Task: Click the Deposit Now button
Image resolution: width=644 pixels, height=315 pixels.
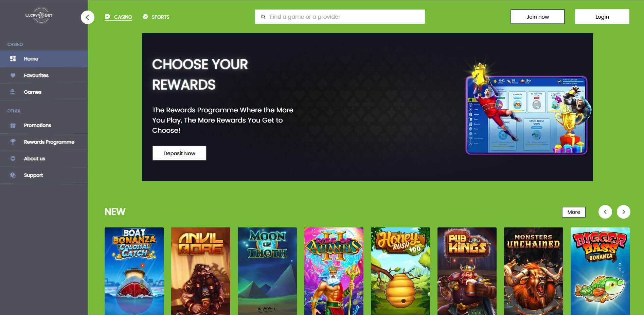Action: [x=179, y=153]
